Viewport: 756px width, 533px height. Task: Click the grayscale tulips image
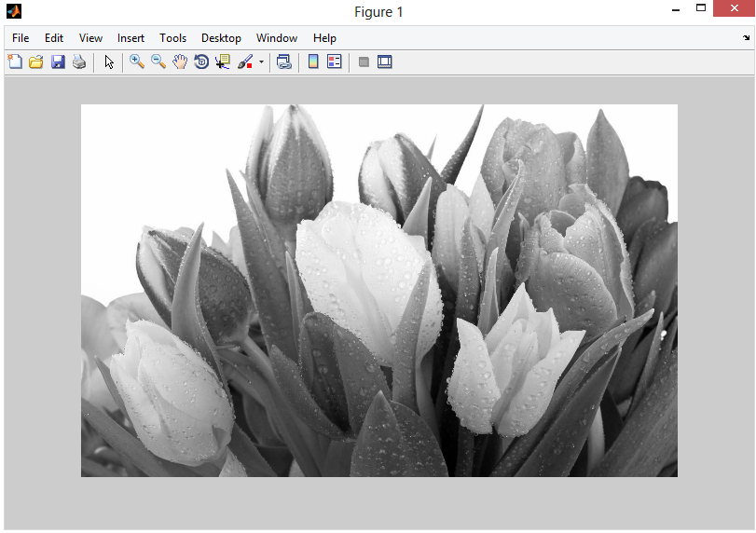(x=379, y=291)
